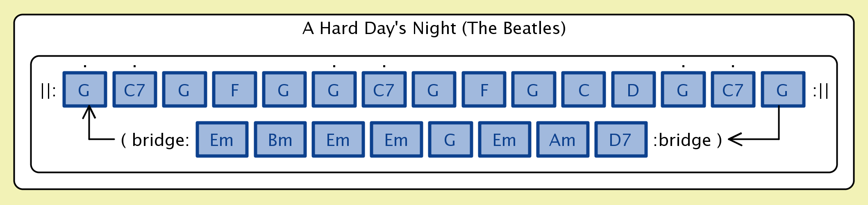
Task: Select the Em chord just before Am
Action: (x=504, y=140)
